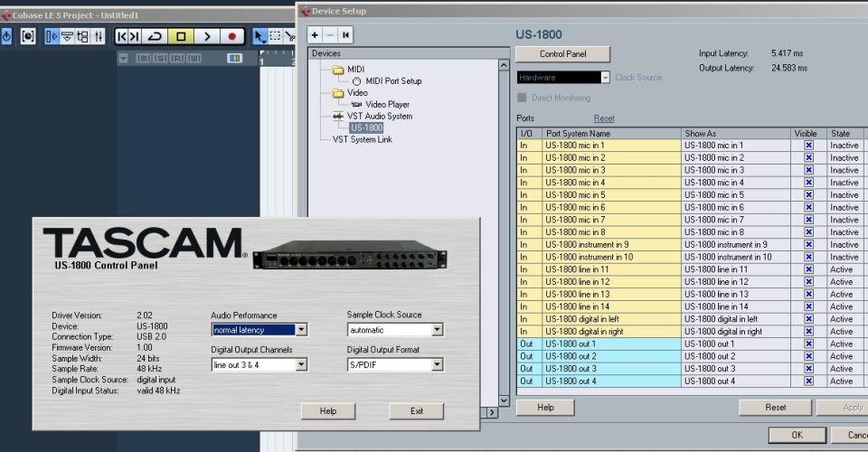Click the Control Panel button in Device Setup
Screen dimensions: 868x452
[x=563, y=54]
